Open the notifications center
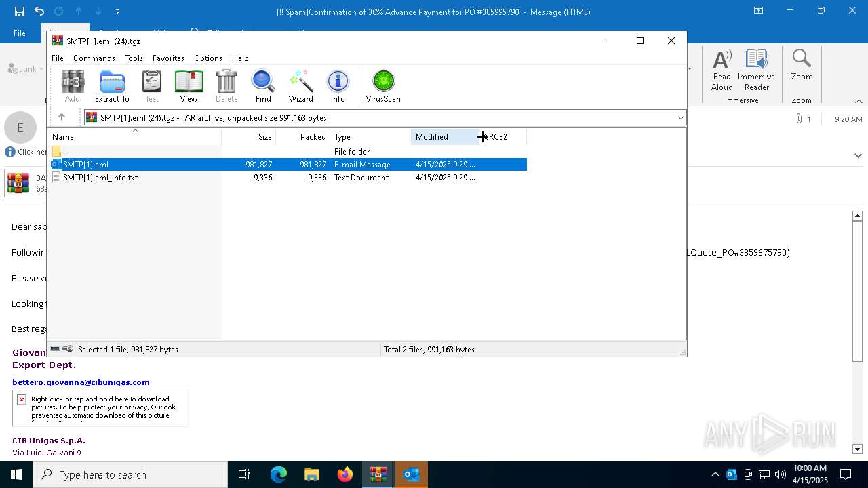 (846, 474)
